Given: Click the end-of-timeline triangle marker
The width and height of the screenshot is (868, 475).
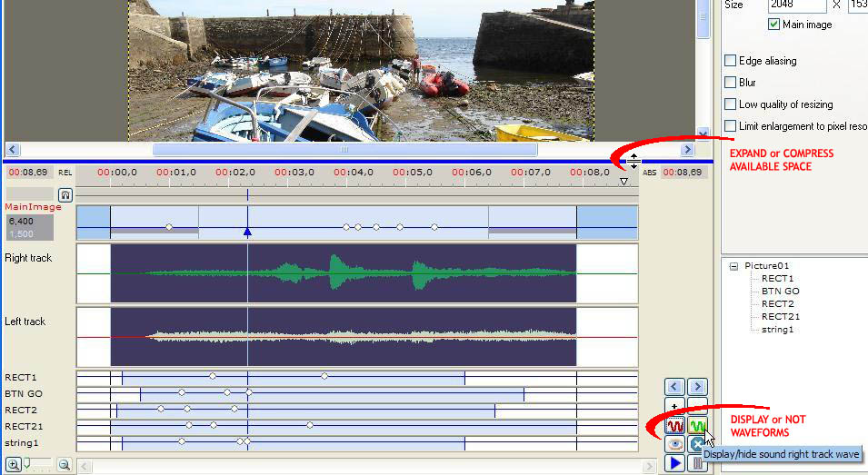Looking at the screenshot, I should click(624, 182).
